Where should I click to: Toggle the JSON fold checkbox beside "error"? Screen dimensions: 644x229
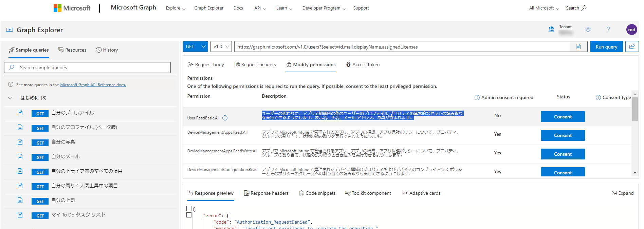click(189, 215)
